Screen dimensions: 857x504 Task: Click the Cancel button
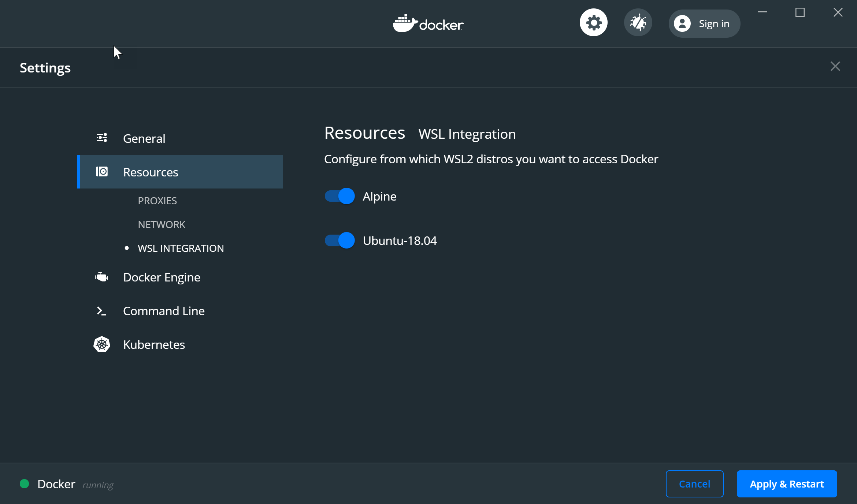[694, 484]
